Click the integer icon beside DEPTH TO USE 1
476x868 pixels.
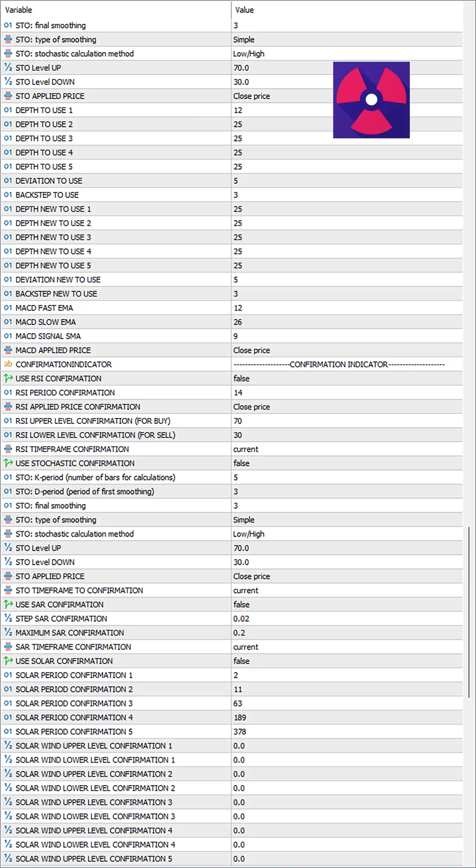click(x=8, y=110)
